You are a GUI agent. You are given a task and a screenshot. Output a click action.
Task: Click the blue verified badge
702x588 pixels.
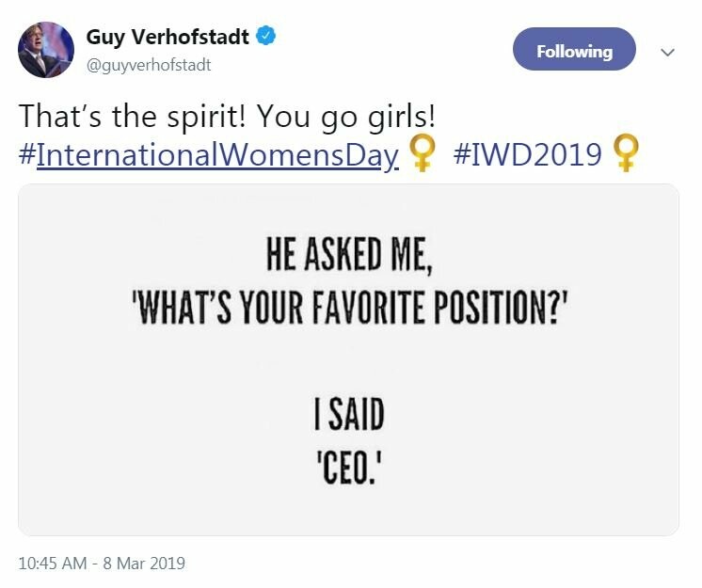[267, 38]
